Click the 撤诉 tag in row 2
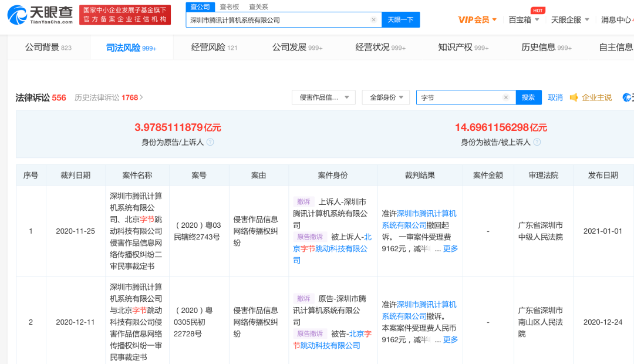Image resolution: width=634 pixels, height=364 pixels. (x=303, y=298)
